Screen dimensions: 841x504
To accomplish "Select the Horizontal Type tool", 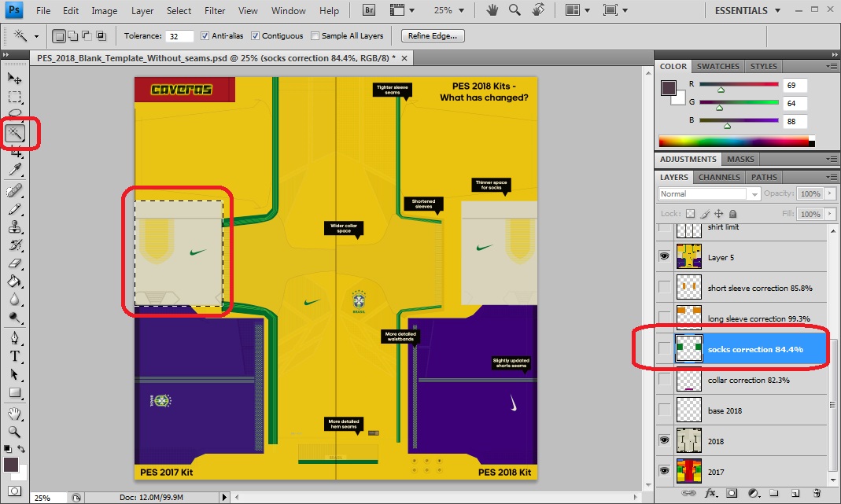I will [x=14, y=356].
